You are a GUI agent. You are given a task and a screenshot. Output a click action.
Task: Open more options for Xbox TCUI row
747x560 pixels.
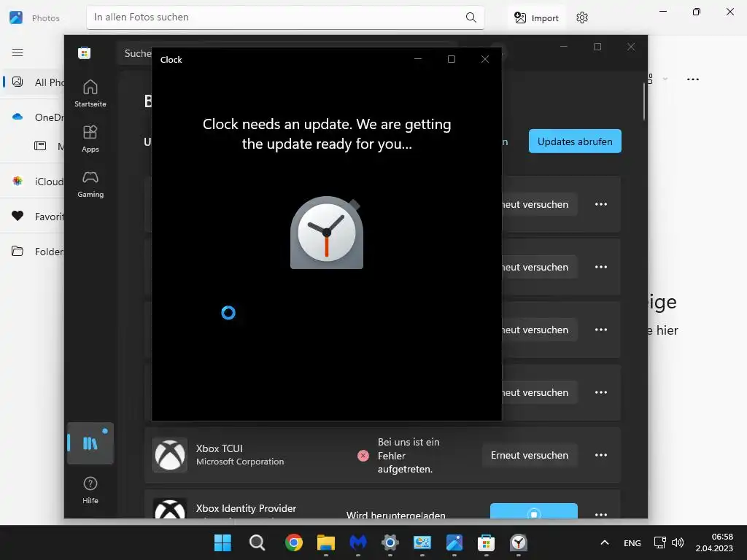[x=601, y=455]
